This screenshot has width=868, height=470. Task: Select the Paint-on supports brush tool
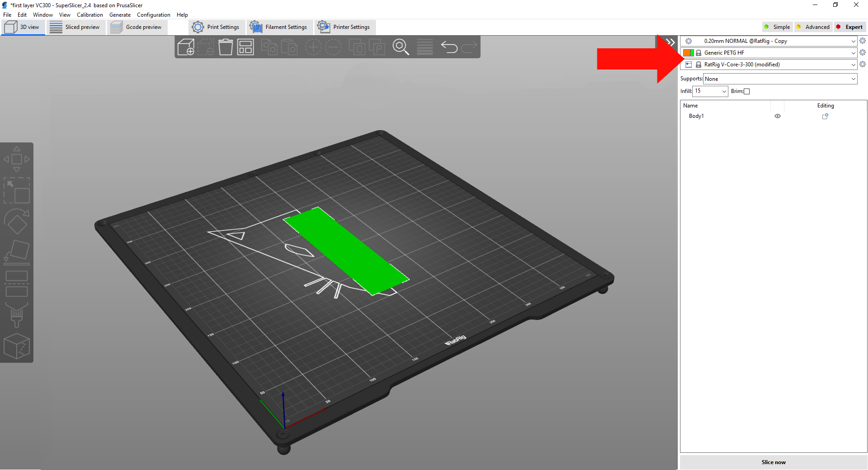point(17,315)
